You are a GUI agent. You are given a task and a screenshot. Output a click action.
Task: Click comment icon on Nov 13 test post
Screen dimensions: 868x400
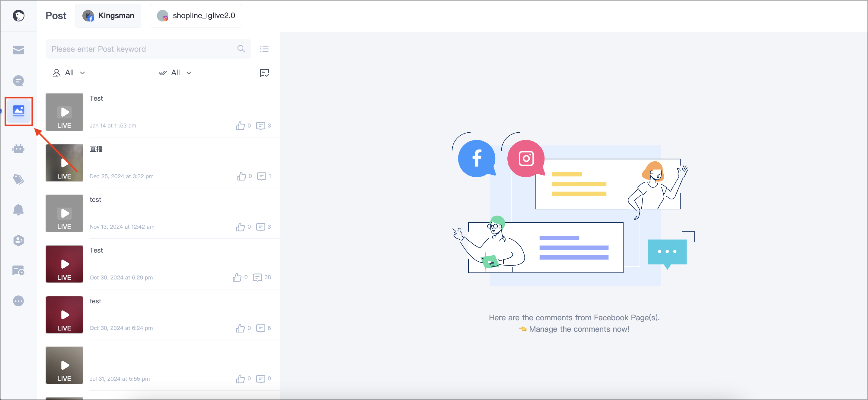pyautogui.click(x=260, y=227)
